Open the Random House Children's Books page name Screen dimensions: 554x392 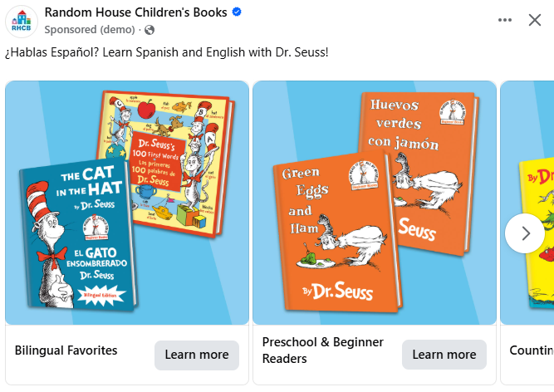[135, 12]
